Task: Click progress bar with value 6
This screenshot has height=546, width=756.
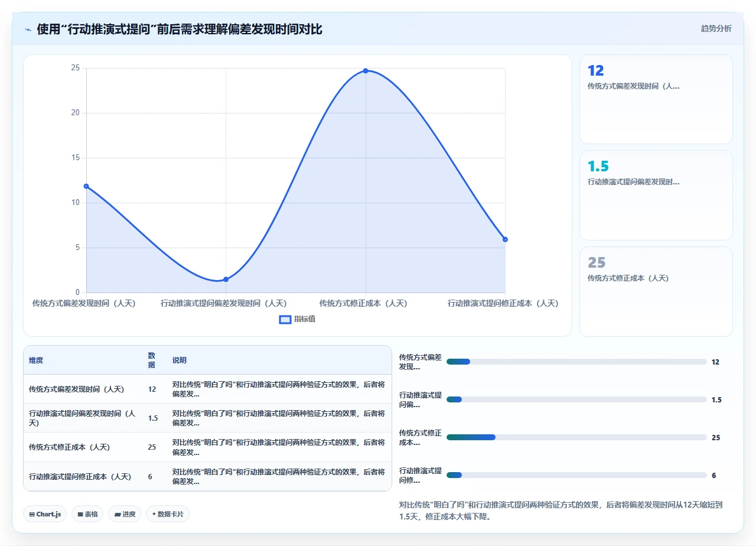Action: click(576, 475)
